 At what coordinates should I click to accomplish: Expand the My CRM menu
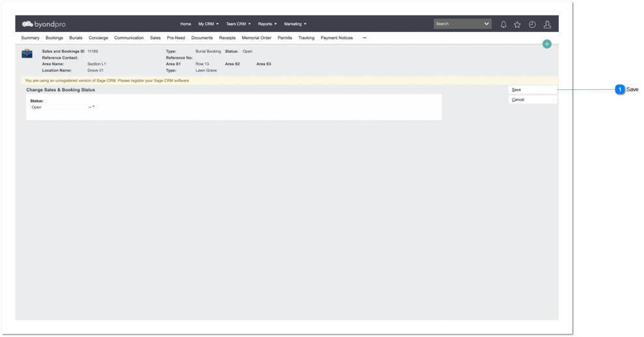tap(208, 24)
